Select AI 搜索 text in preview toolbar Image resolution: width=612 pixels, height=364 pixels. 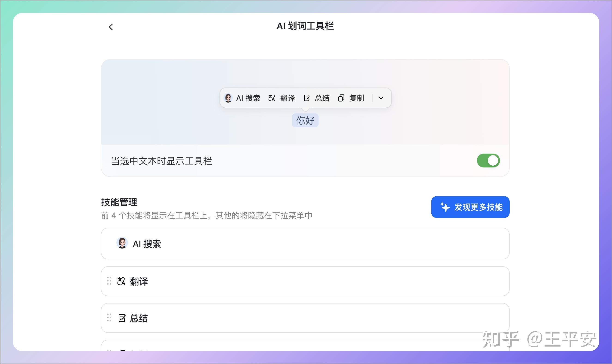248,98
